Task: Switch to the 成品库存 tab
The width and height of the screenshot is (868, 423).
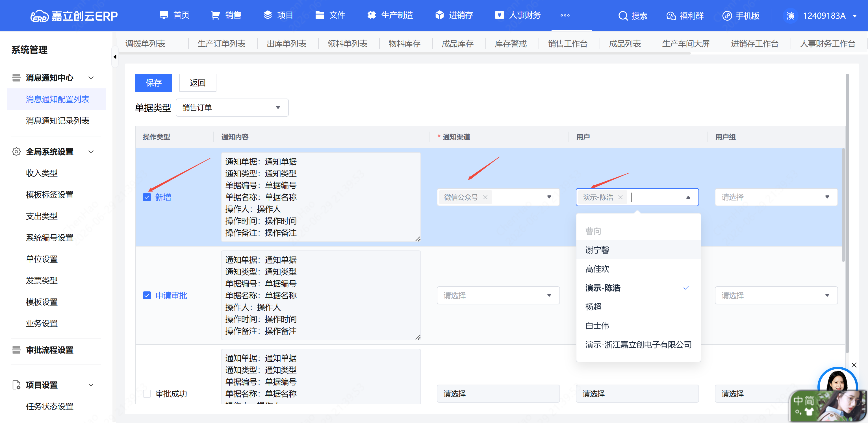Action: tap(457, 43)
